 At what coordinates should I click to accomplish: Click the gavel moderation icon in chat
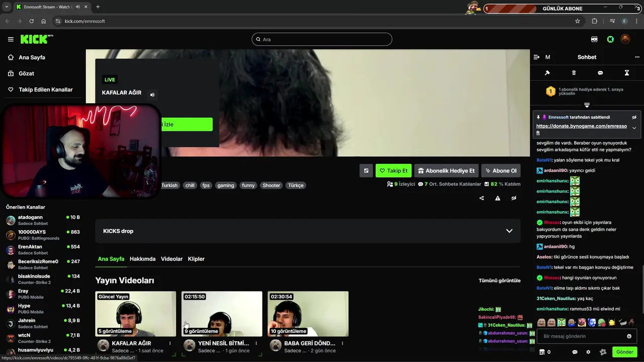[547, 73]
